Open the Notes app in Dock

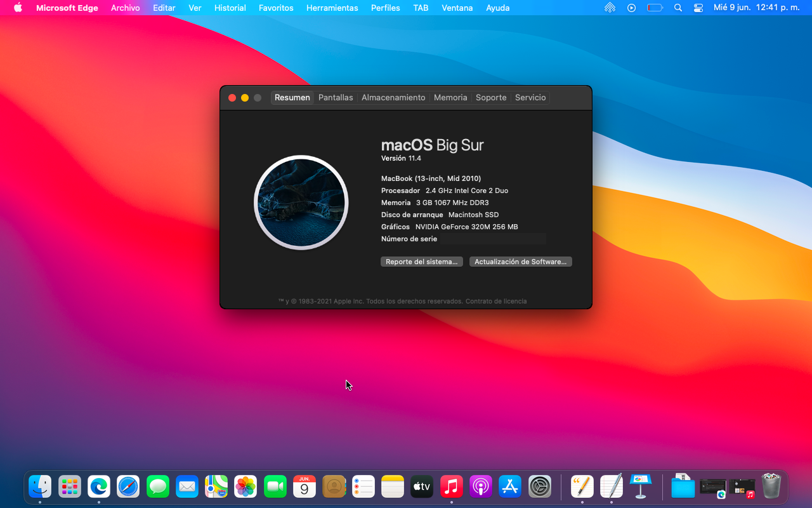[393, 487]
